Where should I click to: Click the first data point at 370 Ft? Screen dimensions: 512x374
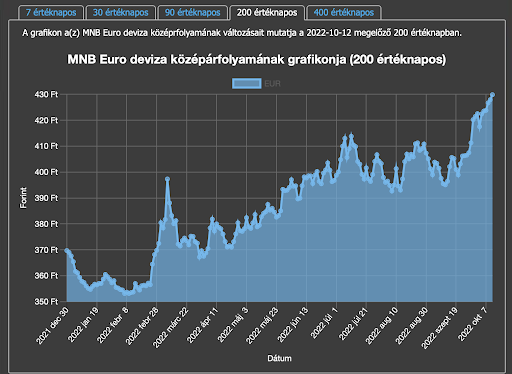pyautogui.click(x=67, y=250)
